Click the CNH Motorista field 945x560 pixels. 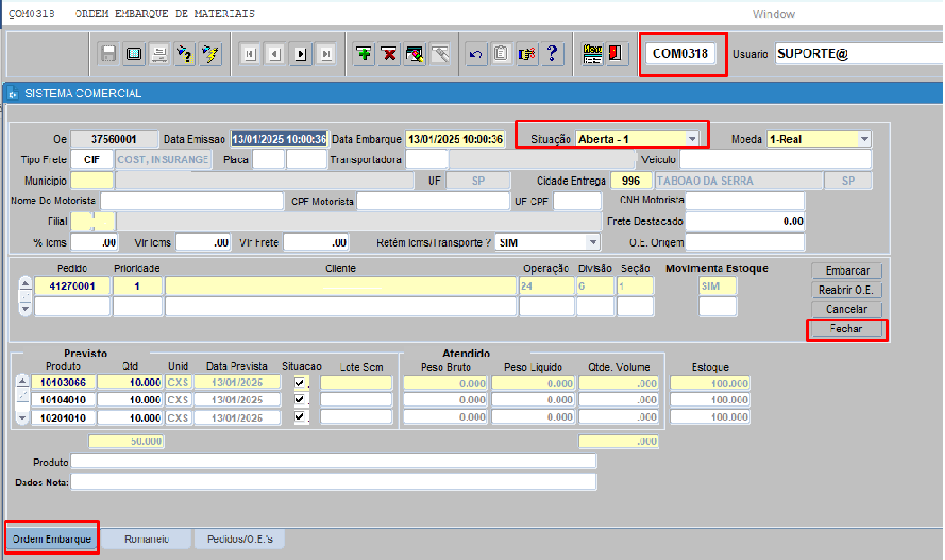[746, 201]
